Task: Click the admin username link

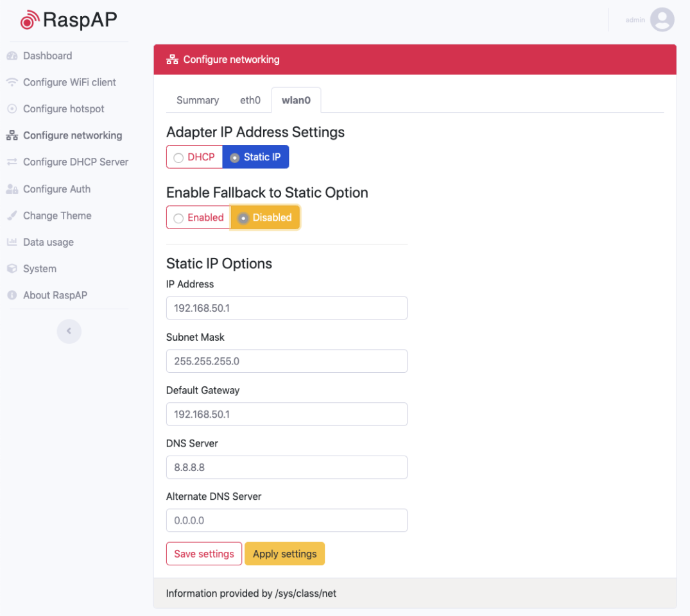Action: click(x=635, y=20)
